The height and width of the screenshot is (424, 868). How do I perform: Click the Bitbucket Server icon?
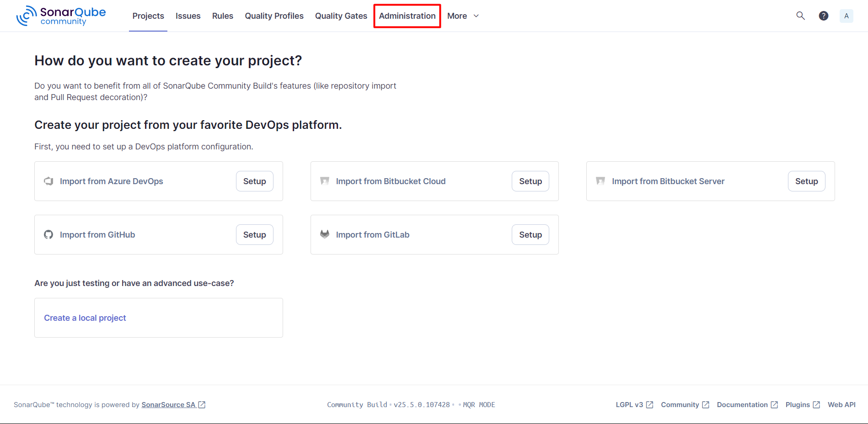tap(600, 181)
